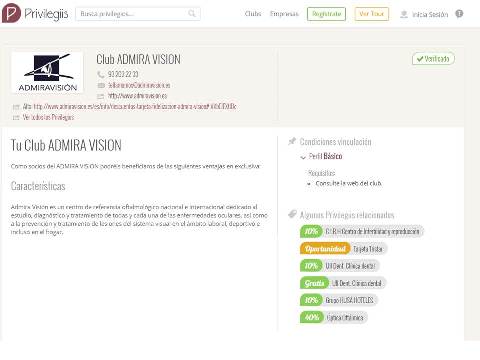This screenshot has width=480, height=360.
Task: Click the Ver Tour button
Action: pos(372,14)
